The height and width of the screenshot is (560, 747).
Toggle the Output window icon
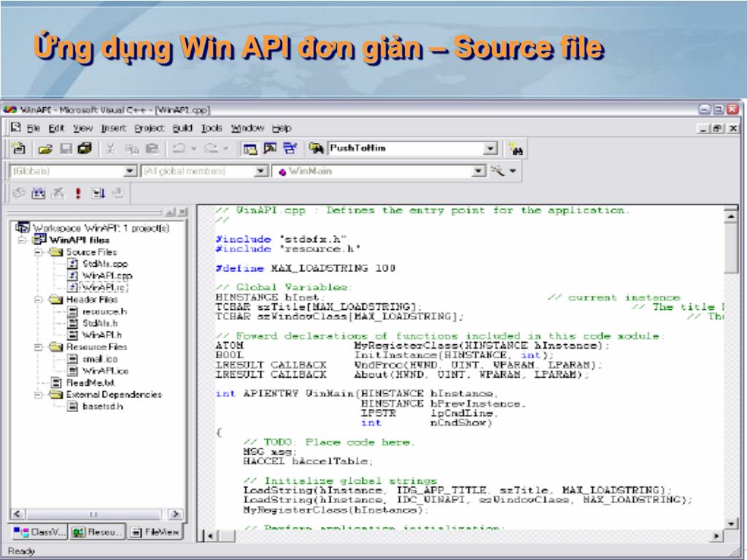[270, 149]
